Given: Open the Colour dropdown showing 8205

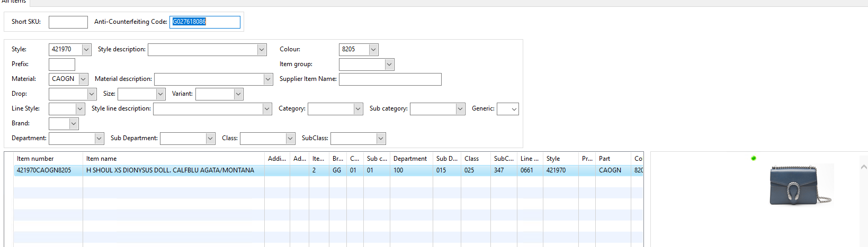Looking at the screenshot, I should [x=373, y=49].
